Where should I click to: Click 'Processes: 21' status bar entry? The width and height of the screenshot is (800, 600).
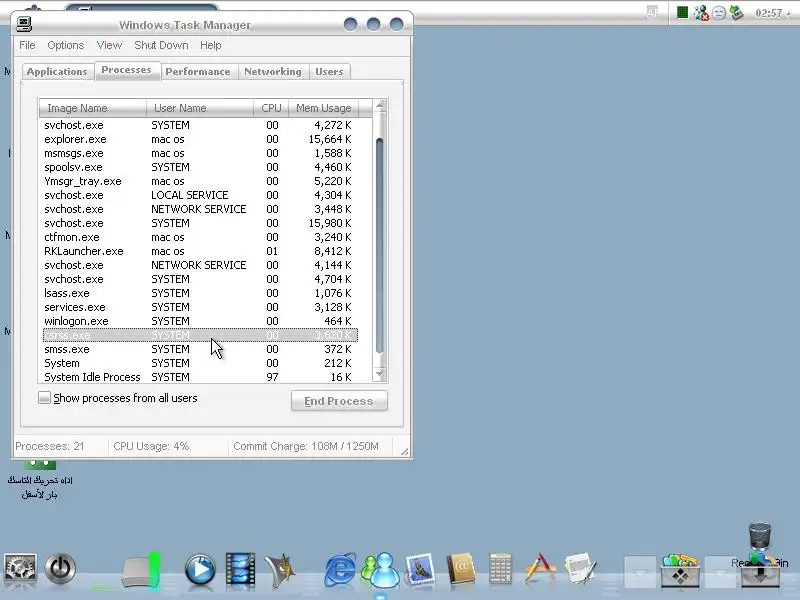coord(49,446)
